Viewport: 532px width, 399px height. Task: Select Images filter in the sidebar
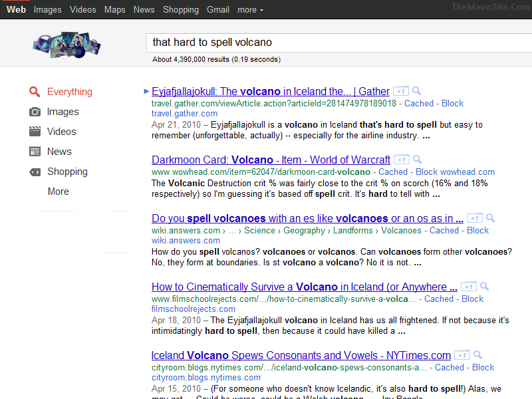click(x=63, y=112)
